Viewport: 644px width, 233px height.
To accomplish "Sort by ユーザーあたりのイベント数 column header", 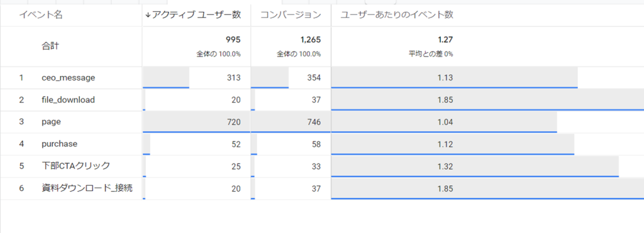I will 397,15.
